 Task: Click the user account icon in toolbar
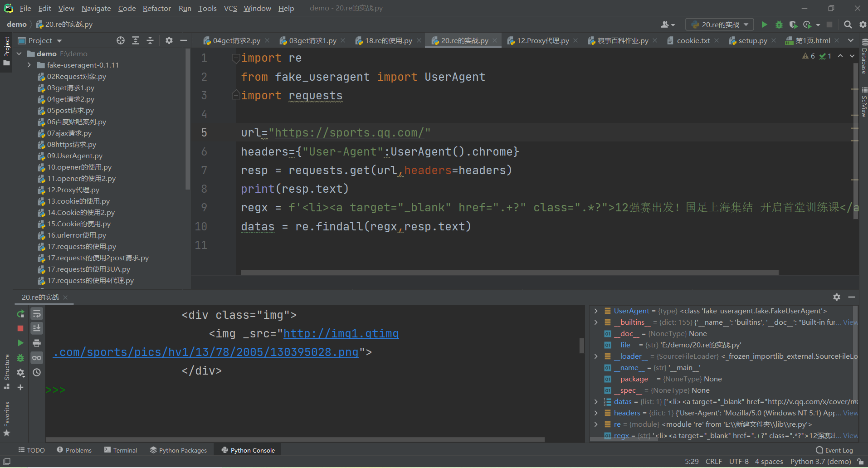[x=668, y=24]
